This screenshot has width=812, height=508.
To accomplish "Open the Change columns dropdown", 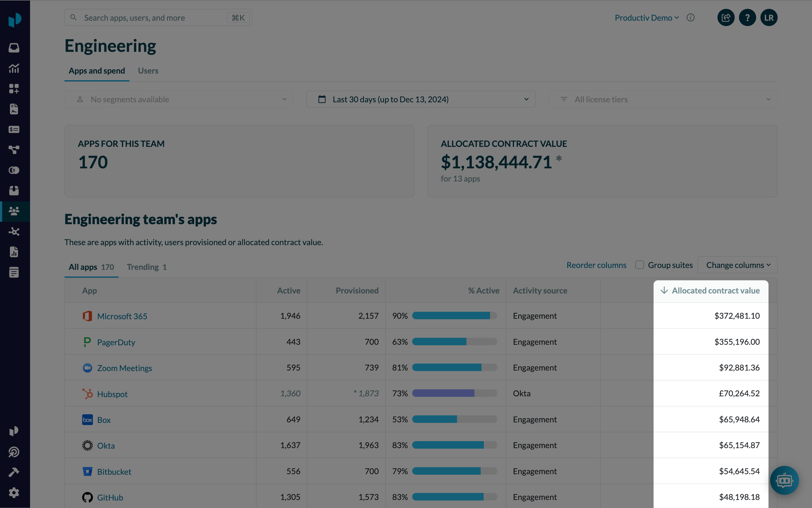I will tap(737, 265).
